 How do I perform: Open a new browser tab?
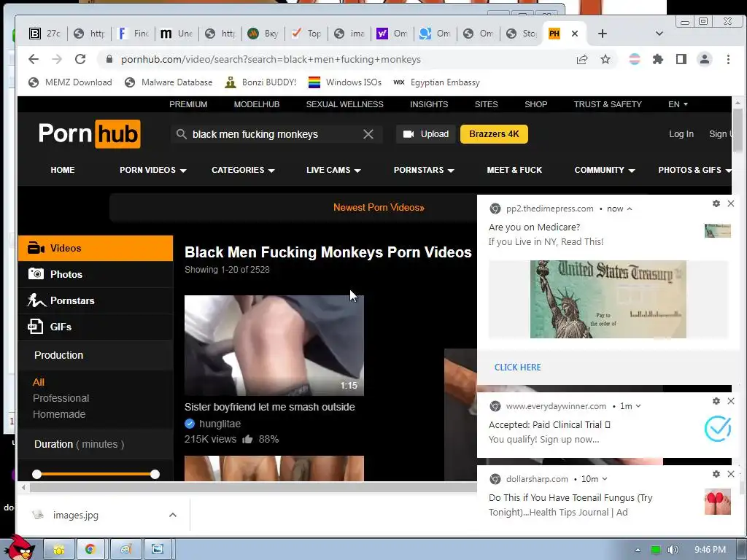[x=602, y=34]
